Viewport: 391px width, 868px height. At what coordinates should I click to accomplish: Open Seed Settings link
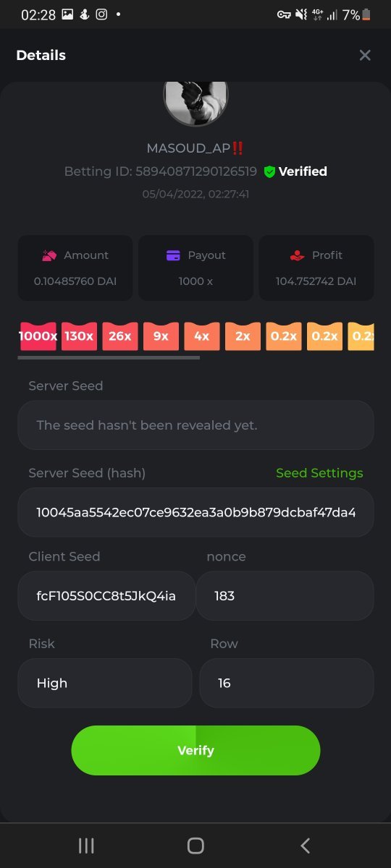319,473
